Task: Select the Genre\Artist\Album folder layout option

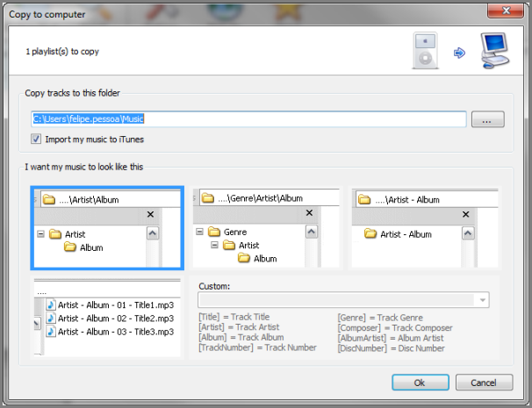Action: (266, 227)
